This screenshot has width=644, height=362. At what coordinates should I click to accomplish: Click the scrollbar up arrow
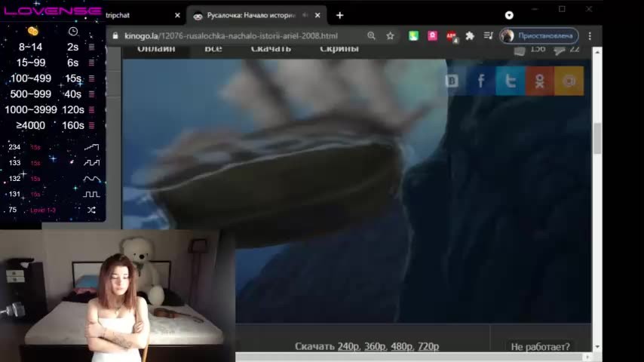[x=597, y=53]
